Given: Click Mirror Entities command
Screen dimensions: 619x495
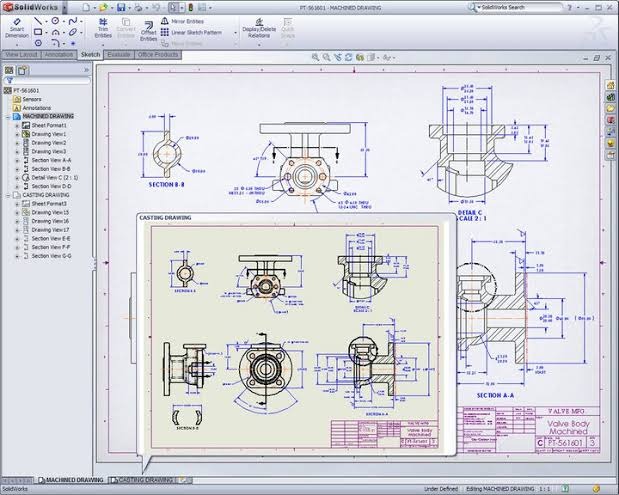Looking at the screenshot, I should pos(182,21).
